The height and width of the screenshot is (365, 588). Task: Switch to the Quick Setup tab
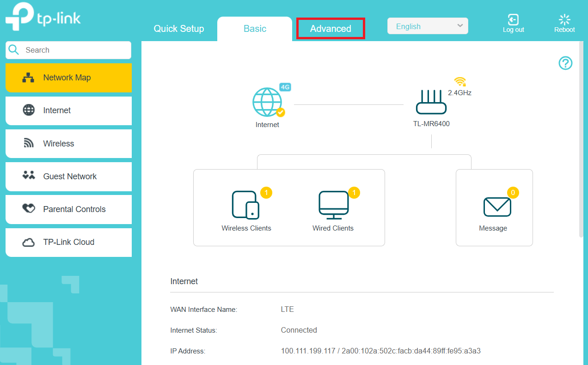pyautogui.click(x=179, y=29)
